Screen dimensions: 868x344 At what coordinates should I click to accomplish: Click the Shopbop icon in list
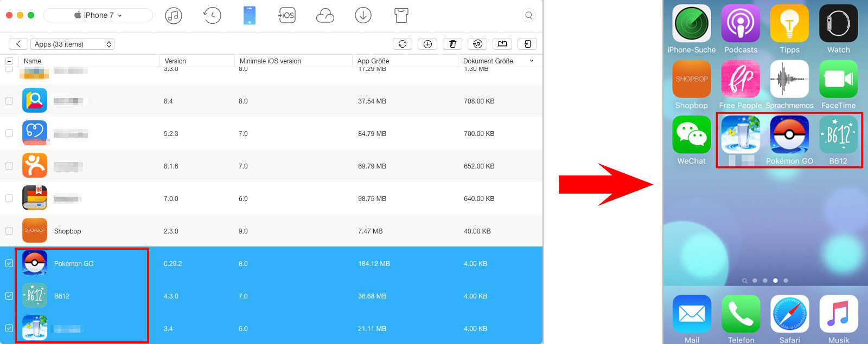(35, 231)
